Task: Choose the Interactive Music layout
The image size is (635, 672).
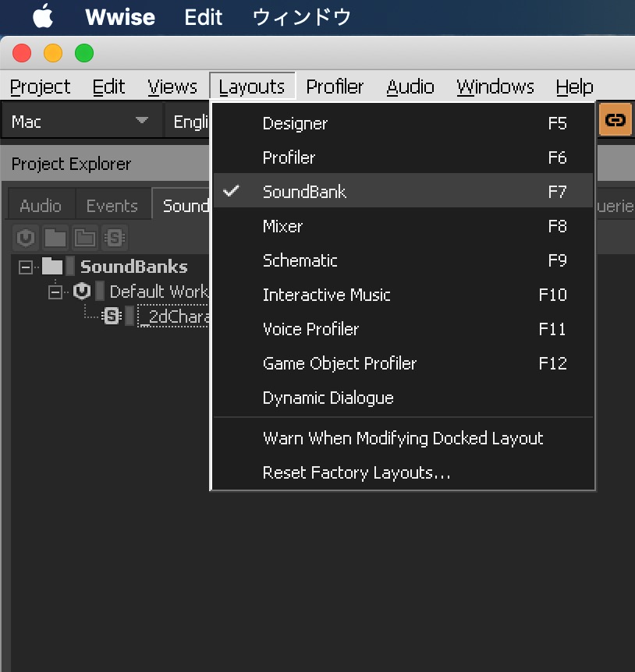Action: [403, 295]
